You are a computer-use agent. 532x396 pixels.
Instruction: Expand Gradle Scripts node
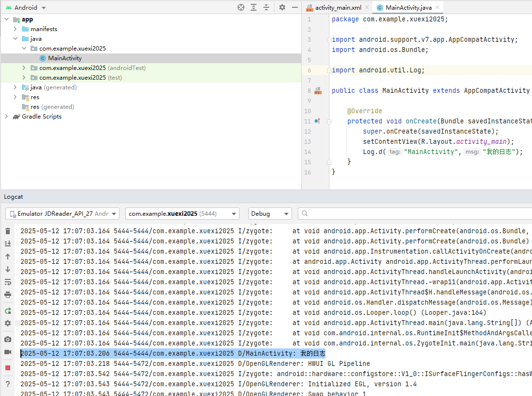(x=6, y=117)
